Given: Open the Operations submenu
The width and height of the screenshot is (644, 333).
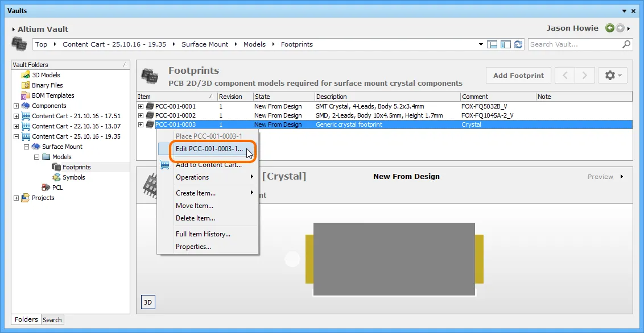Looking at the screenshot, I should 208,177.
